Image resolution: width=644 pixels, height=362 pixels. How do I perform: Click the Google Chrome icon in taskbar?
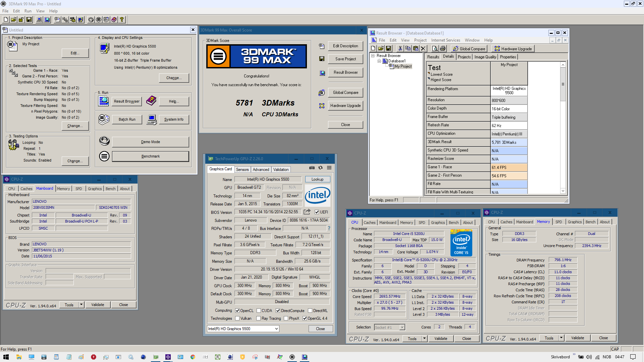pos(193,357)
